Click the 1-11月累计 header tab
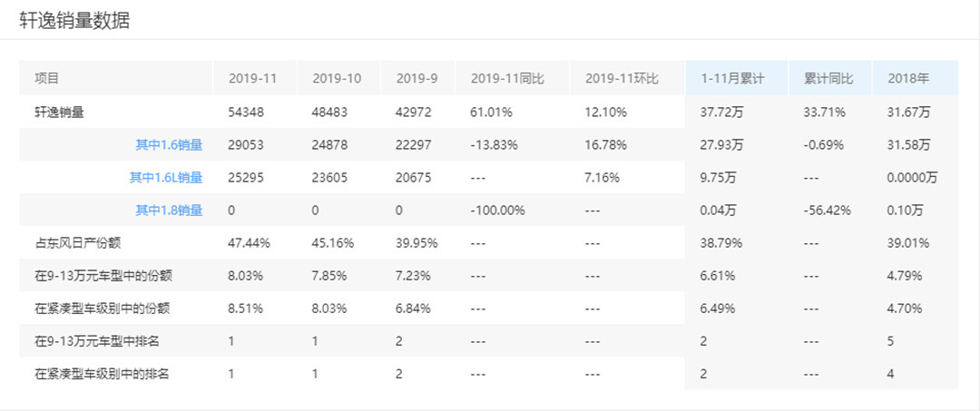 click(x=732, y=79)
